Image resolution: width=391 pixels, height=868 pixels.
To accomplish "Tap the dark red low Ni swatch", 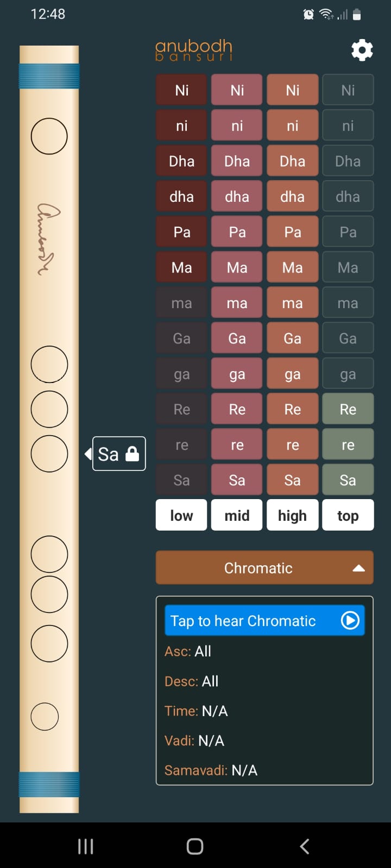I will tap(181, 90).
